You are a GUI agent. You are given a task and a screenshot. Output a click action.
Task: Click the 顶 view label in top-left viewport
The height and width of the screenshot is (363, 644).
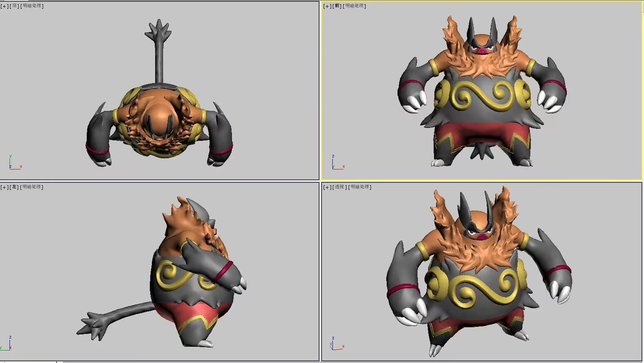pyautogui.click(x=15, y=6)
